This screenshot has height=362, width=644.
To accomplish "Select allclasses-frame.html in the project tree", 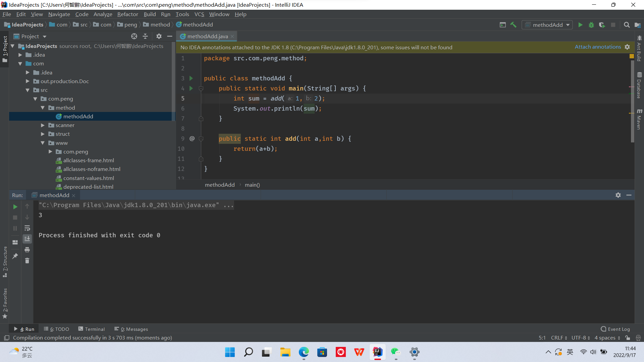I will (89, 161).
